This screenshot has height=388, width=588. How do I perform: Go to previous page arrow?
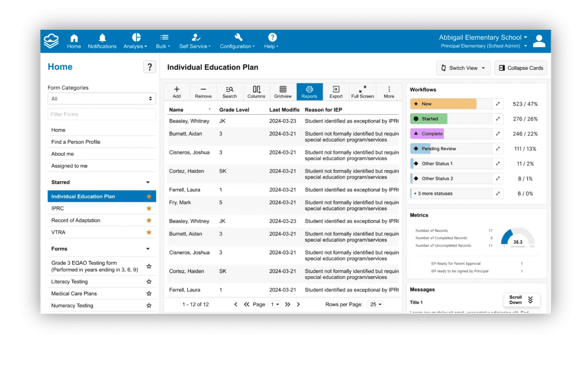[235, 304]
